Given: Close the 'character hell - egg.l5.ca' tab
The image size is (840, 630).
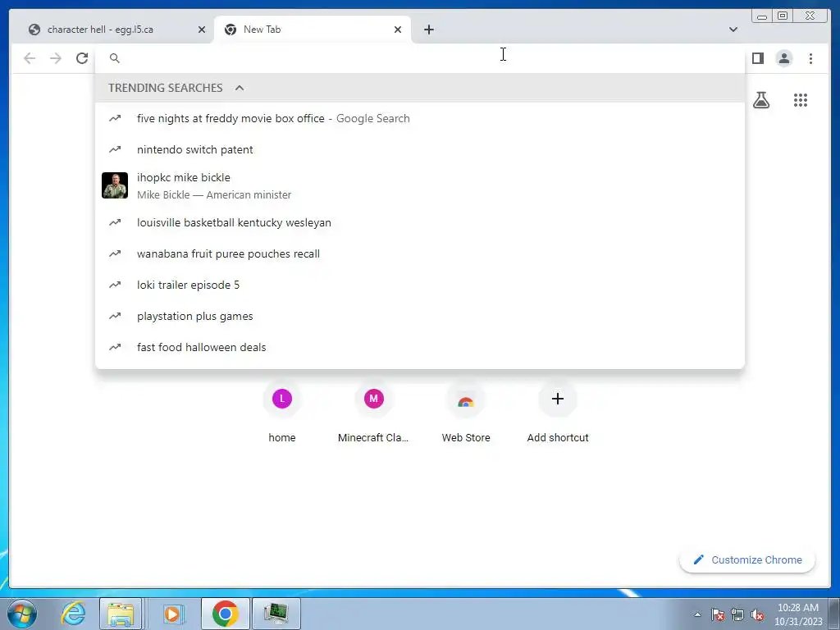Looking at the screenshot, I should pyautogui.click(x=202, y=30).
